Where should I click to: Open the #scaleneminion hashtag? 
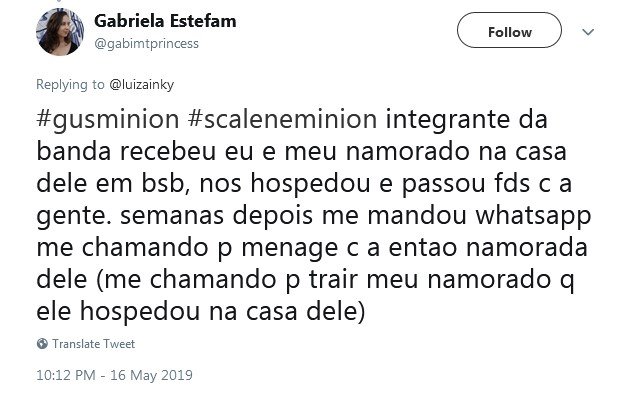282,119
